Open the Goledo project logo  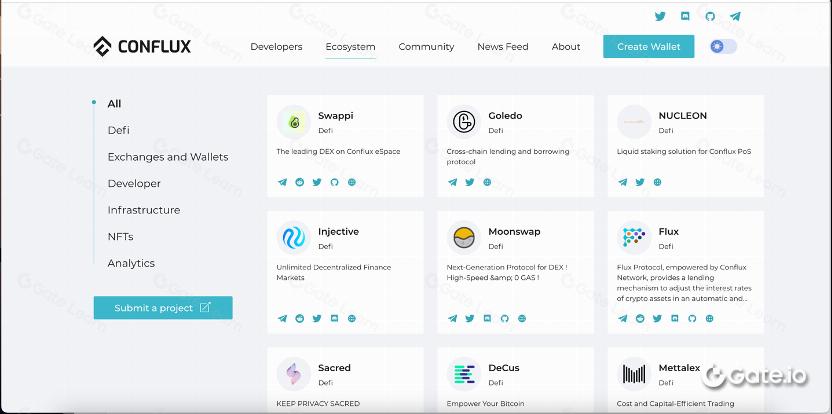point(464,122)
